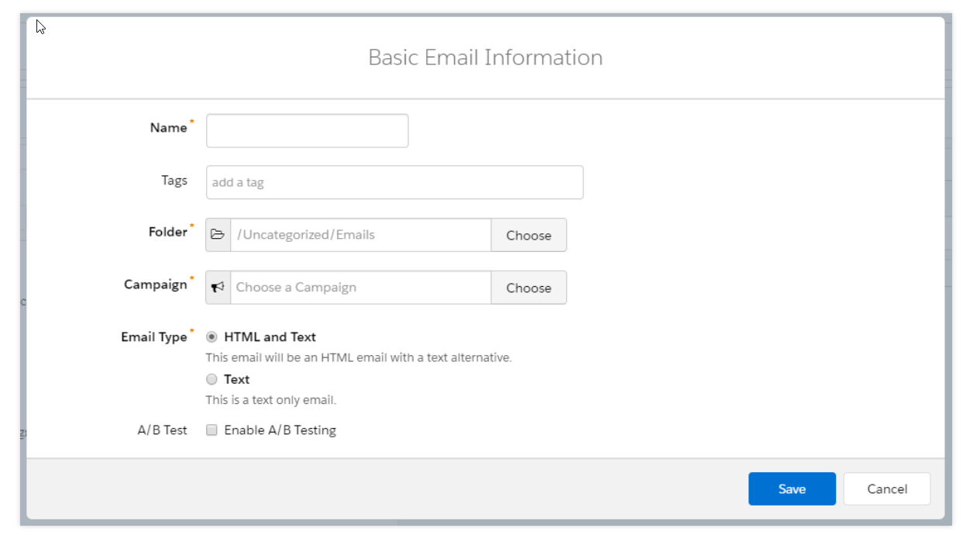Click the Campaign field label
Image resolution: width=980 pixels, height=535 pixels.
(155, 285)
